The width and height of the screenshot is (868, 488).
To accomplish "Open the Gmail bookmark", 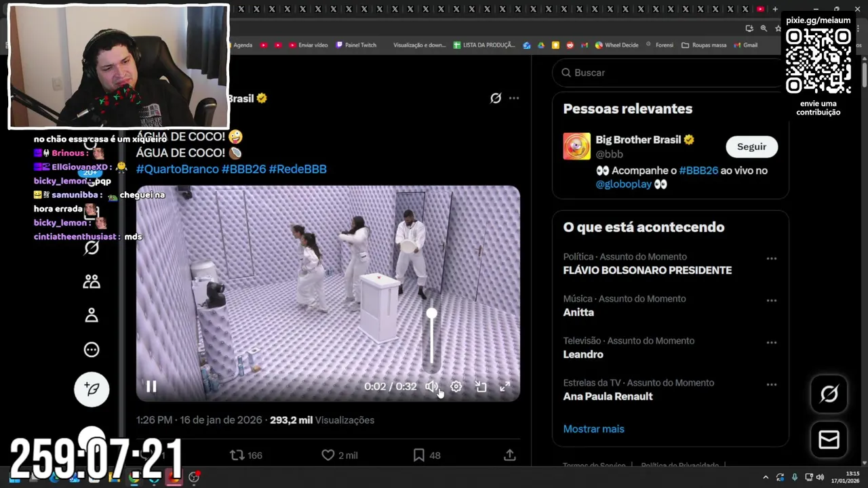I will pyautogui.click(x=745, y=45).
